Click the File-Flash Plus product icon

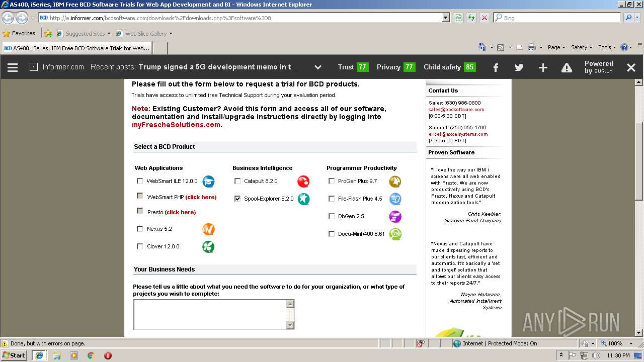pyautogui.click(x=395, y=199)
